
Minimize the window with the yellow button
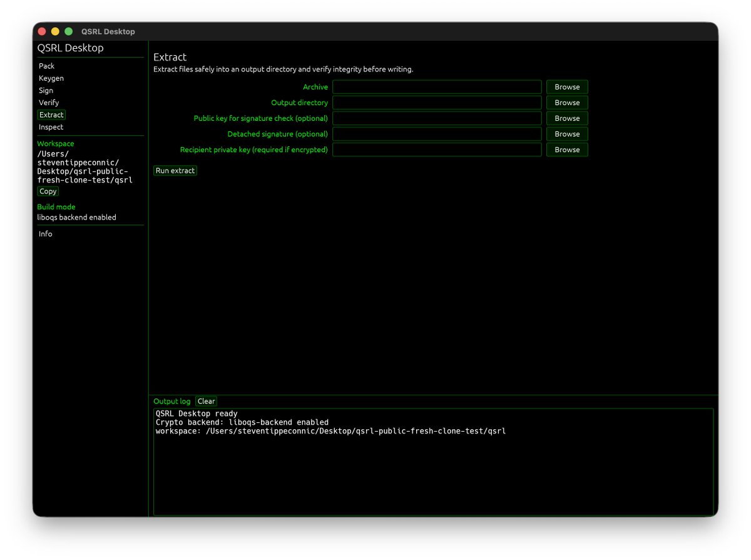click(55, 31)
